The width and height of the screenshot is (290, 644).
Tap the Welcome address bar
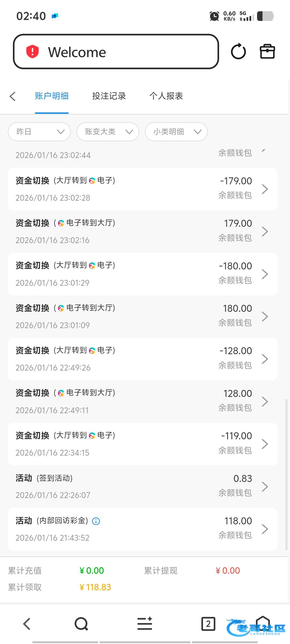tap(116, 52)
